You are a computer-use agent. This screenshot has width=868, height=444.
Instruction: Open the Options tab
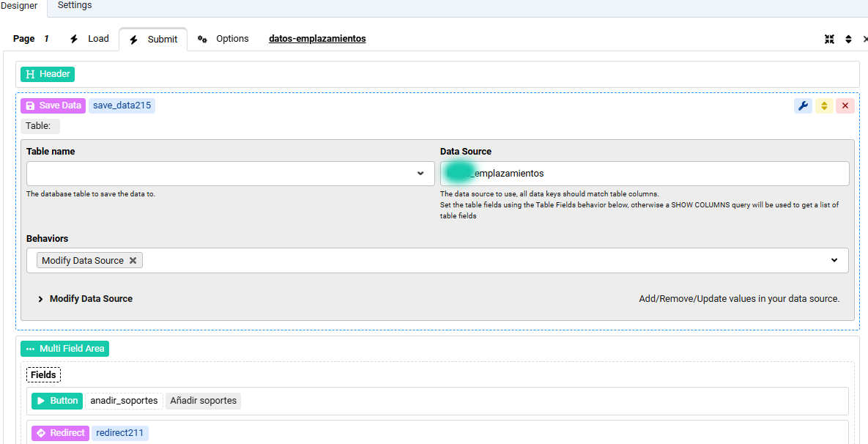coord(223,39)
